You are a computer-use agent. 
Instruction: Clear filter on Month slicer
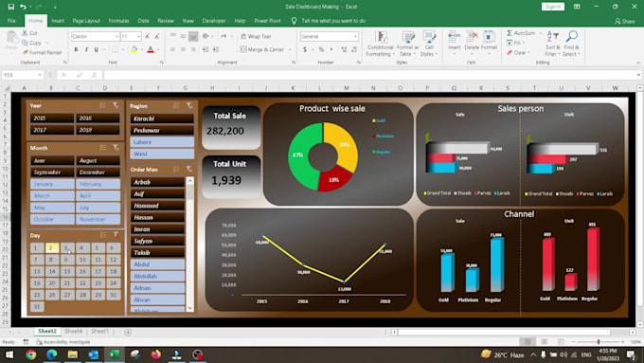pyautogui.click(x=116, y=148)
